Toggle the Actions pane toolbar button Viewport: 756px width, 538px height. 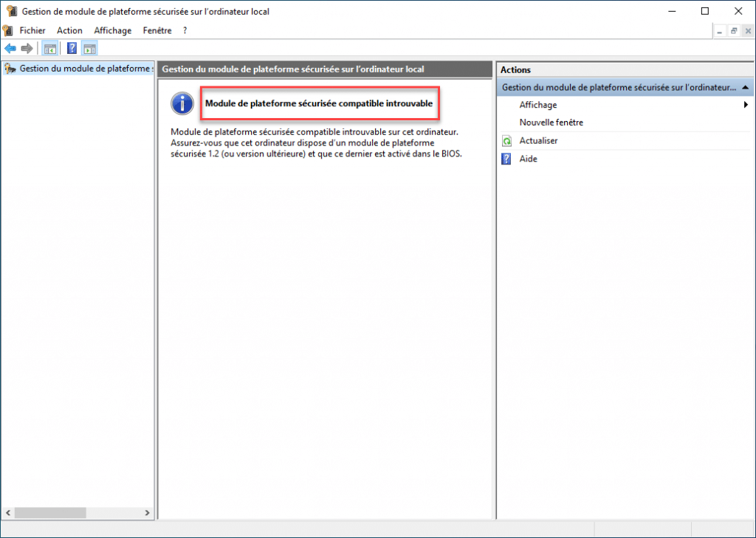point(89,49)
